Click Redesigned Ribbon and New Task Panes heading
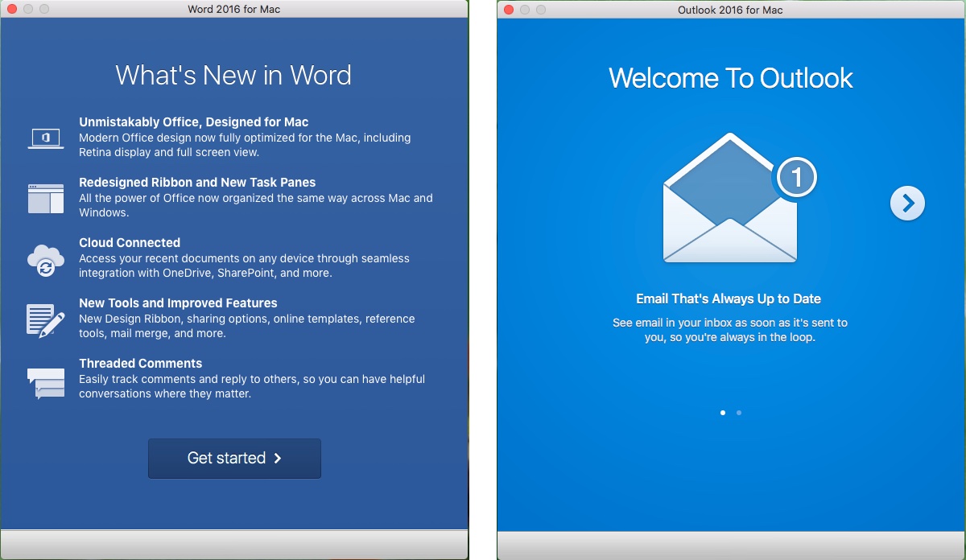The width and height of the screenshot is (966, 560). click(x=197, y=183)
